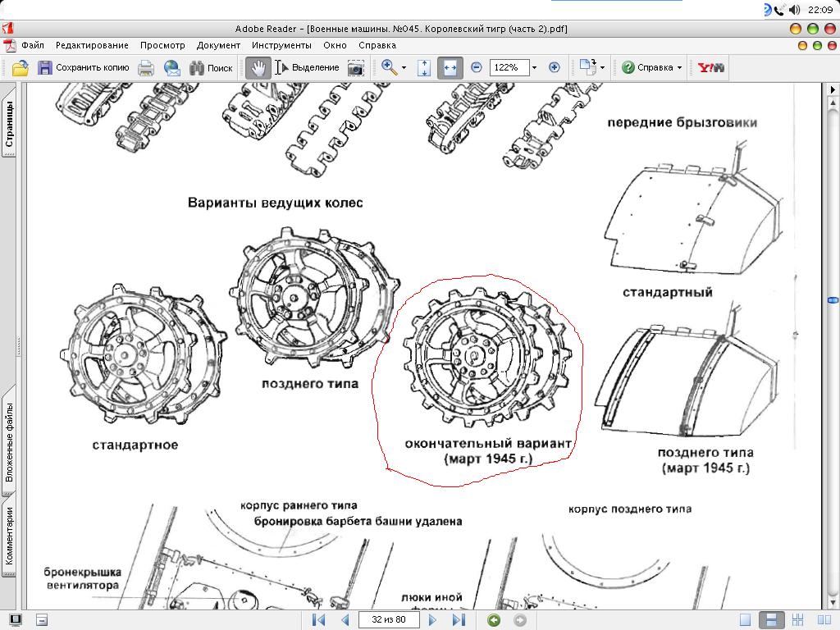The width and height of the screenshot is (840, 630).
Task: Open the Attachments (Вложенные файлы) side tab
Action: tap(9, 442)
